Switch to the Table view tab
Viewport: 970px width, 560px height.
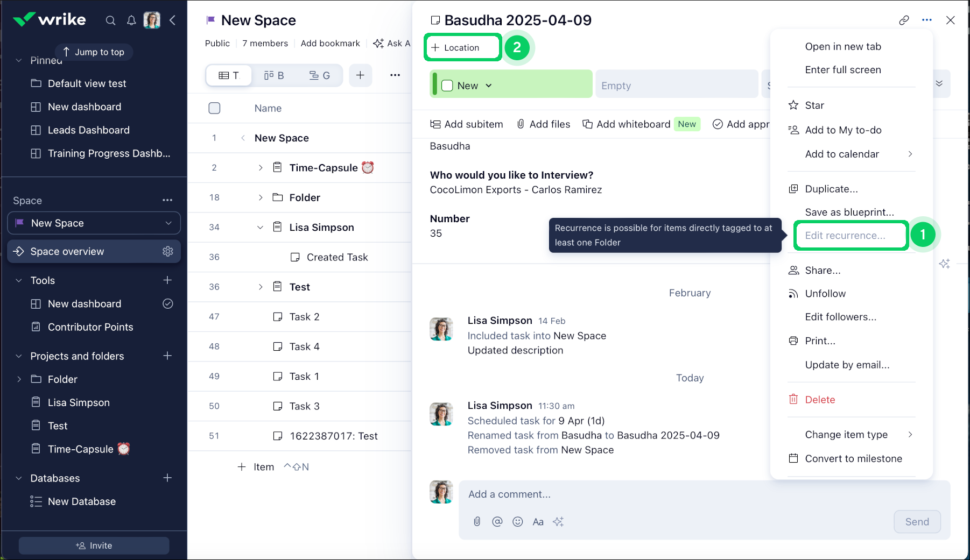click(229, 75)
